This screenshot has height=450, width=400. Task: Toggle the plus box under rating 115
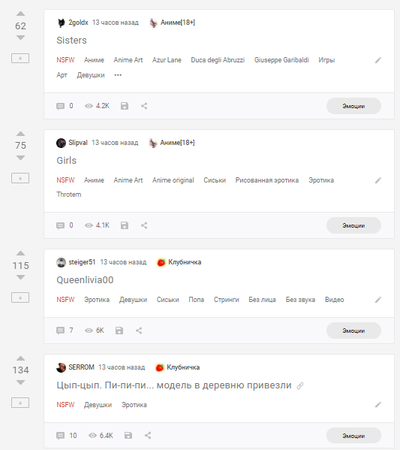20,298
